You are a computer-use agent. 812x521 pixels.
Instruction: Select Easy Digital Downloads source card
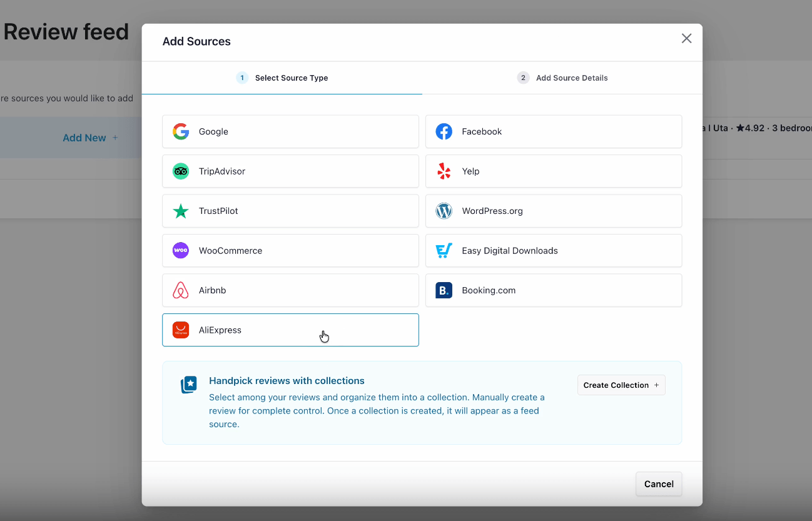[554, 251]
